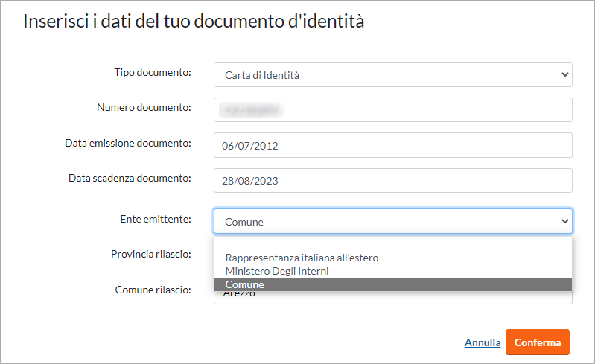Click the chevron arrow in Ente emittente select

coord(564,221)
